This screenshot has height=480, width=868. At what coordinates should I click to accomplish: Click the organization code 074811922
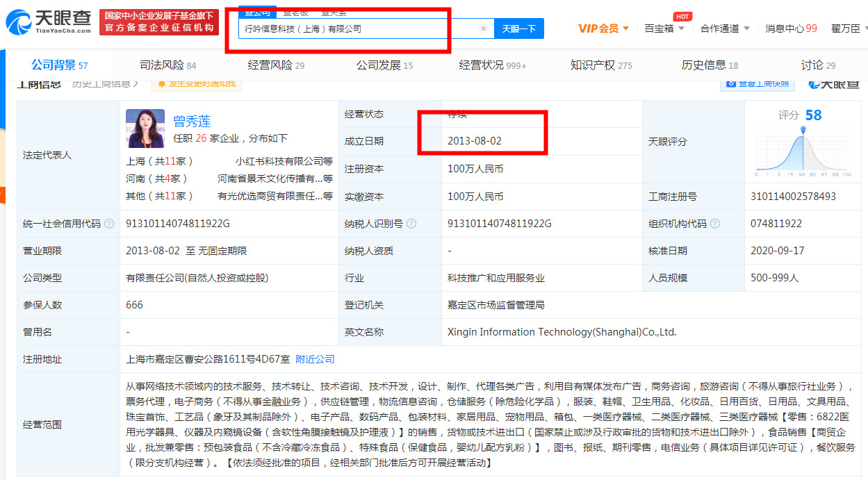[x=776, y=224]
